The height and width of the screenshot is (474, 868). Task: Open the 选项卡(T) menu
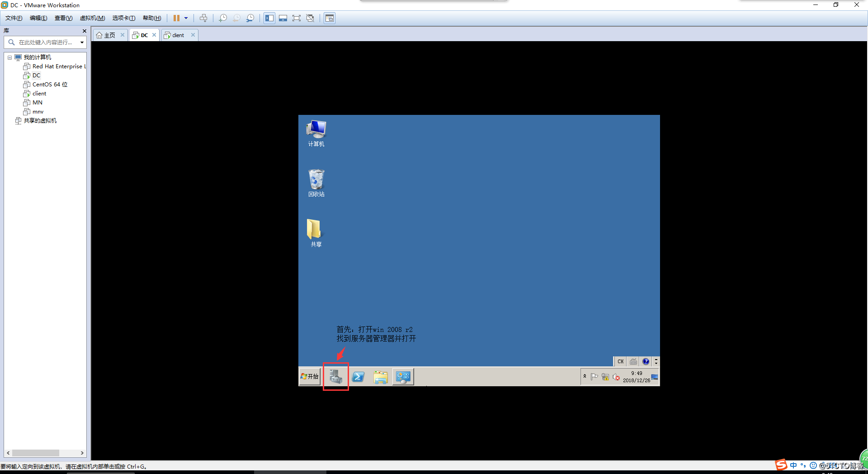click(124, 18)
